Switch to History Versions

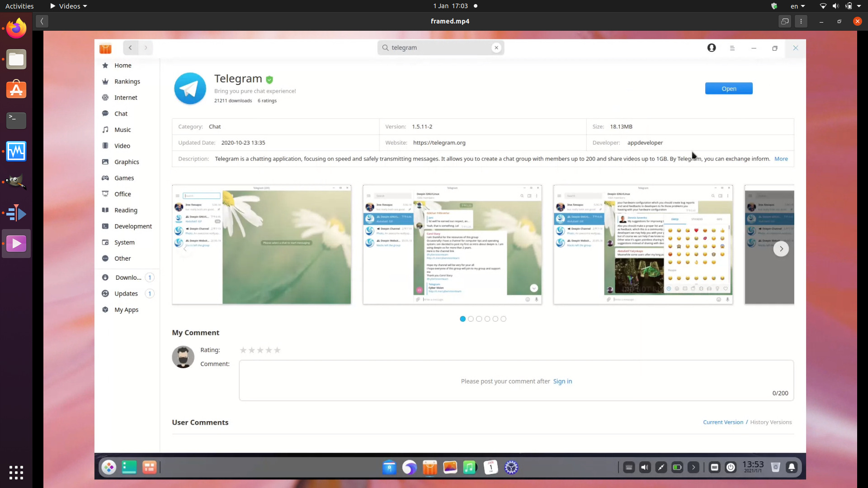point(771,422)
